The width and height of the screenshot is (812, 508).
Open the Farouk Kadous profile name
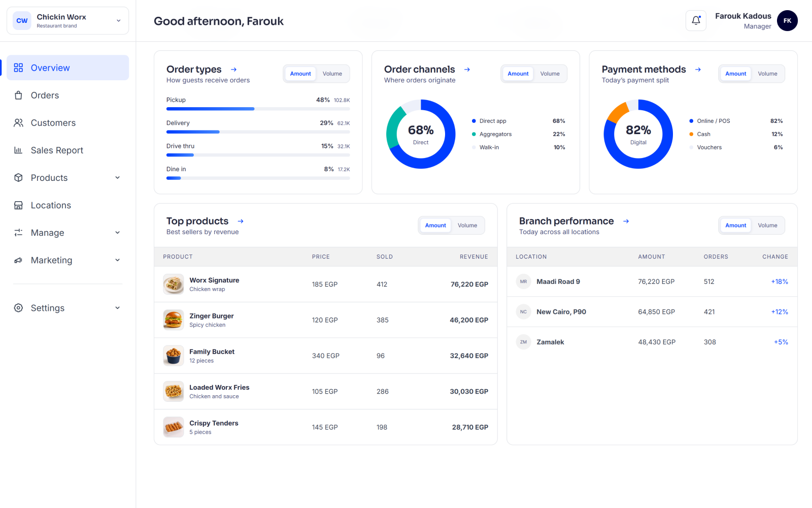pyautogui.click(x=743, y=16)
